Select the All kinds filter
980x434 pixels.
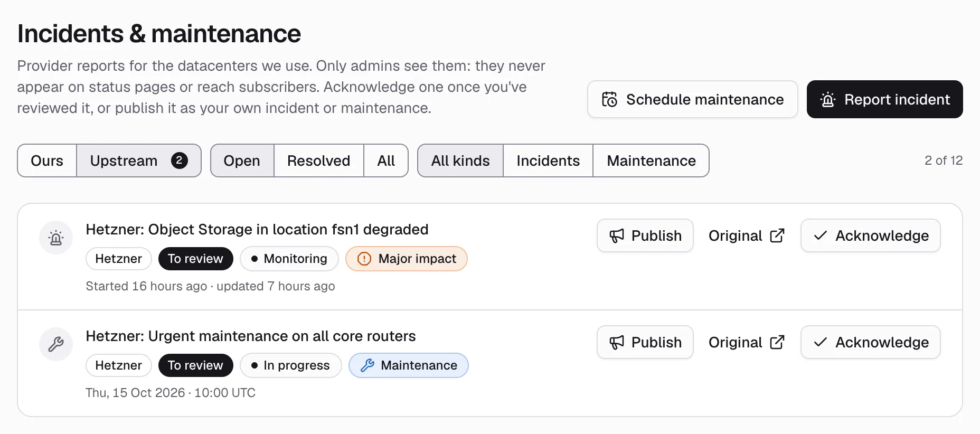point(460,161)
